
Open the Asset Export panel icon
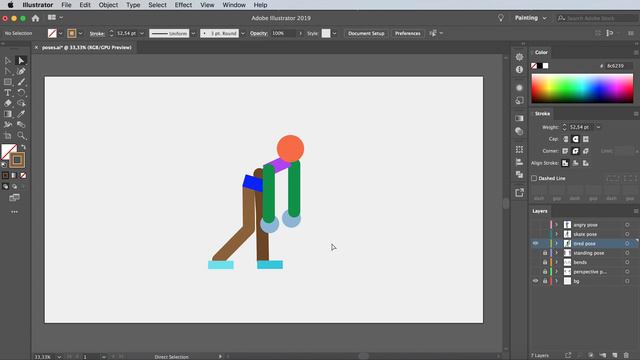[519, 193]
